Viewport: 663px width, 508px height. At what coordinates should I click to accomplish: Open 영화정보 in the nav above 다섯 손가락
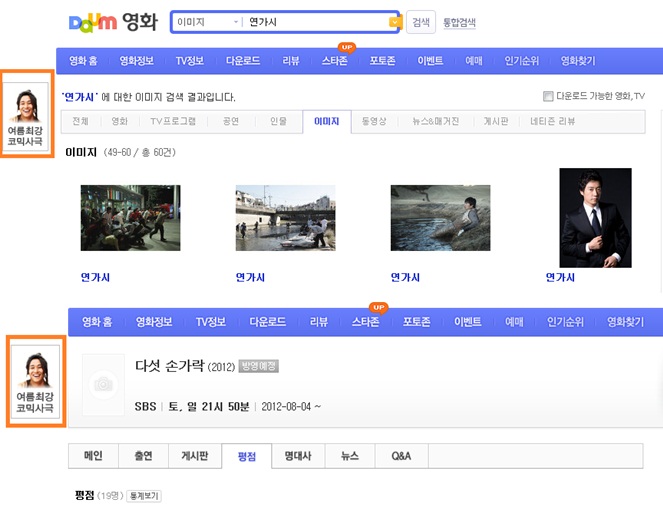[x=154, y=322]
